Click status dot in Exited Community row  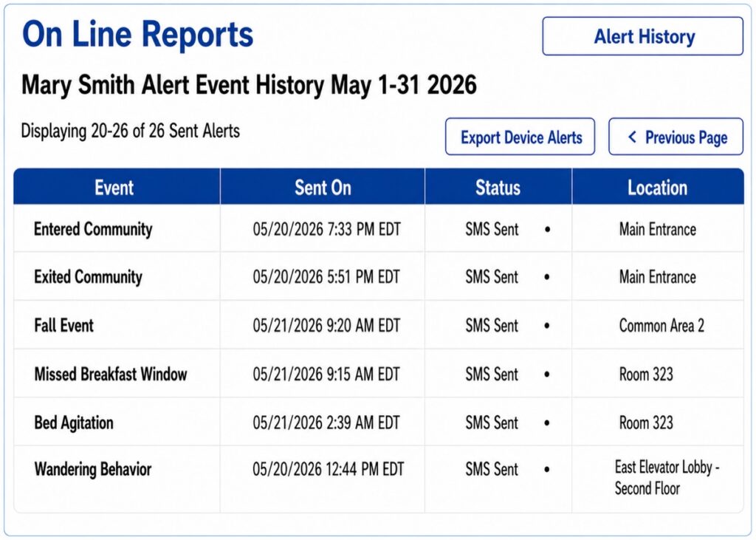pos(547,277)
